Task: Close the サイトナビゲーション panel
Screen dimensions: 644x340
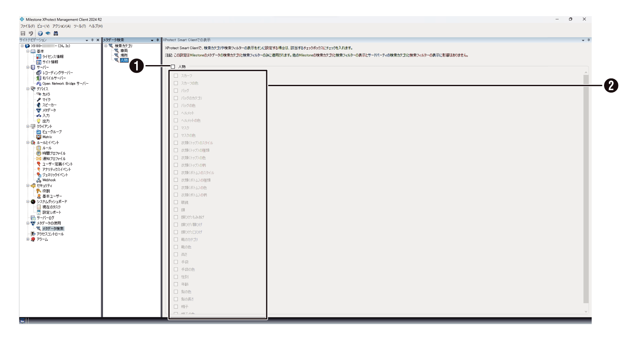Action: 98,40
